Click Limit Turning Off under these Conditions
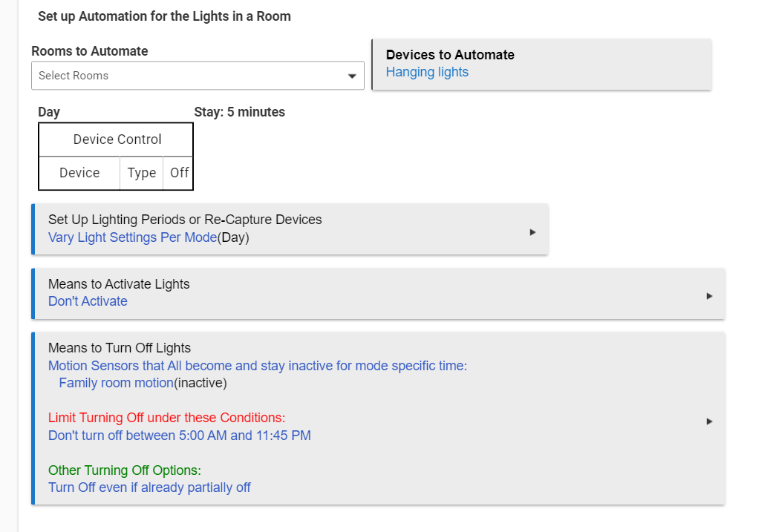This screenshot has height=532, width=776. [x=166, y=418]
